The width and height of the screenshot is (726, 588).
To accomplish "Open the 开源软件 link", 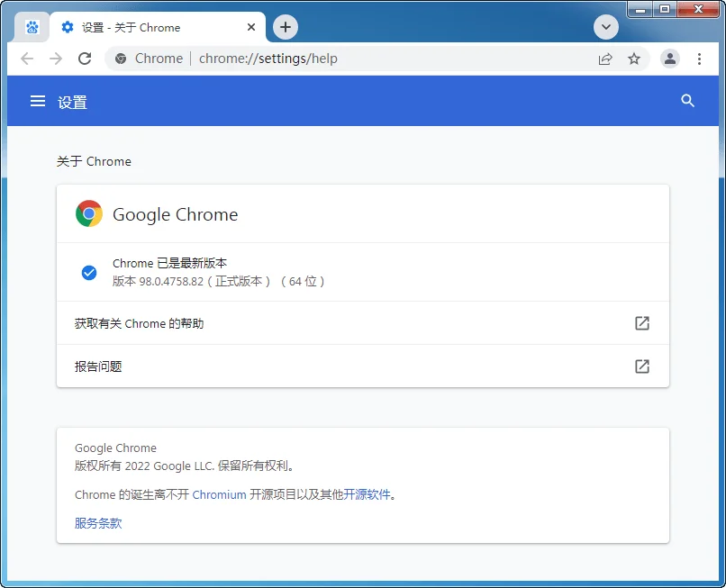I will (x=368, y=494).
